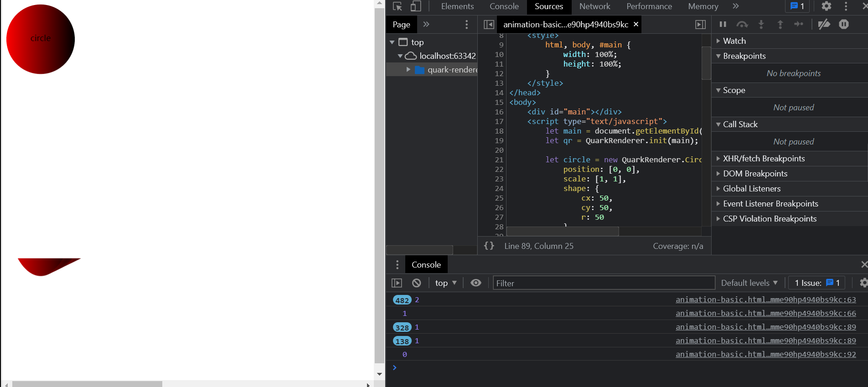Click the navigator pane horizontal scrollbar
Viewport: 868px width, 387px height.
(x=419, y=250)
